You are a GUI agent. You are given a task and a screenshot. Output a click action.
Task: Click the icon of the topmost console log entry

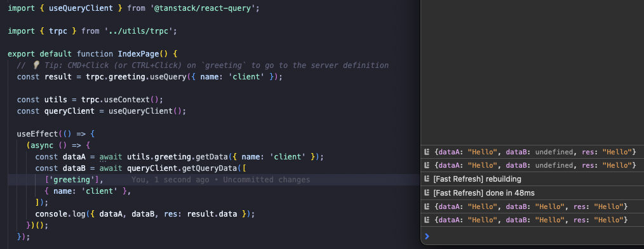(427, 152)
